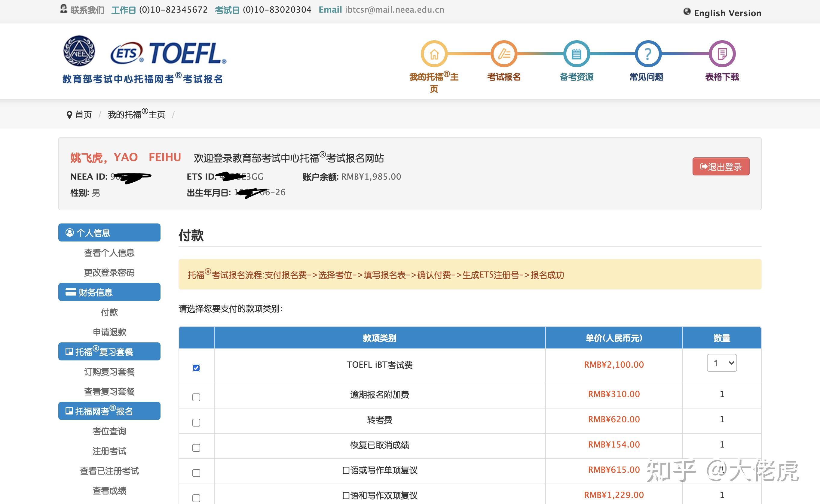Select the 恢复已取消成绩 checkbox
Image resolution: width=820 pixels, height=504 pixels.
196,448
